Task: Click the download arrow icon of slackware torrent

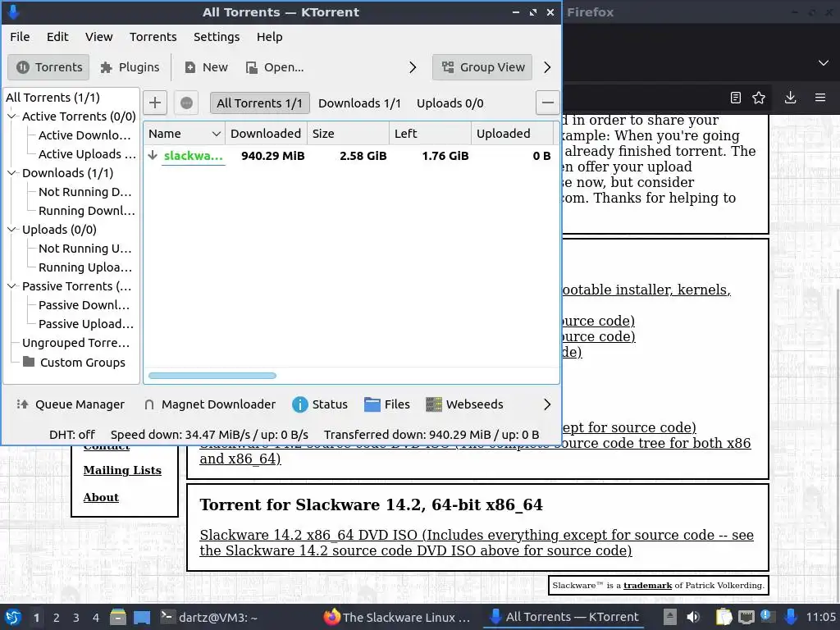Action: coord(153,155)
